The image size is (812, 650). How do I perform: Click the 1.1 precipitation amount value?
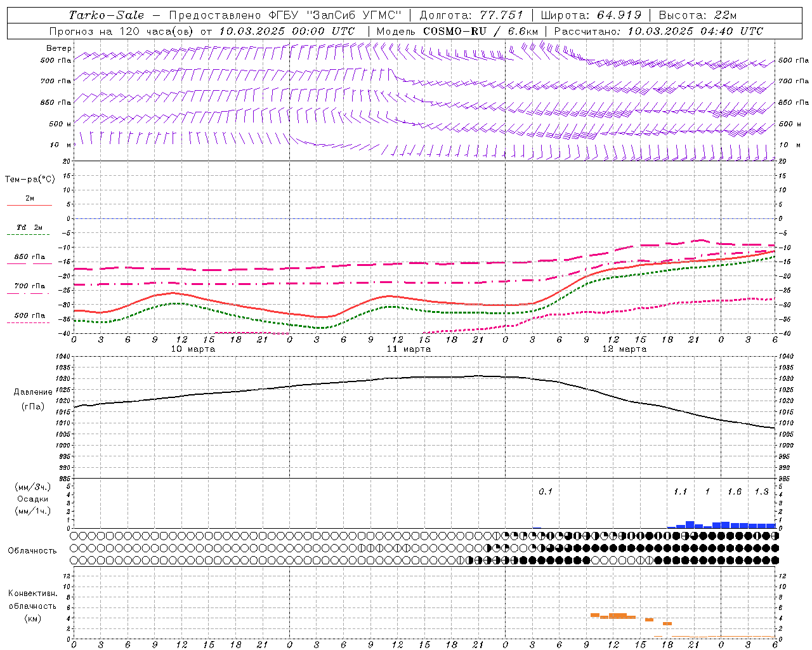pos(680,491)
